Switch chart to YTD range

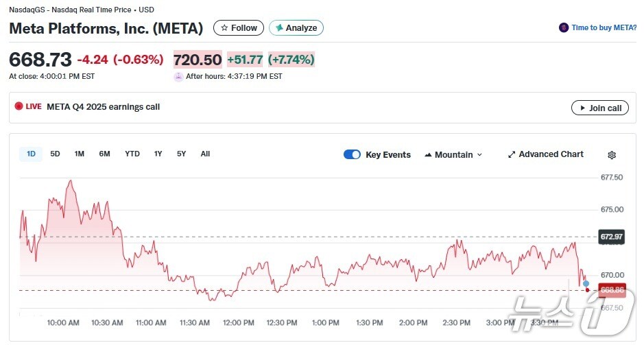point(132,154)
